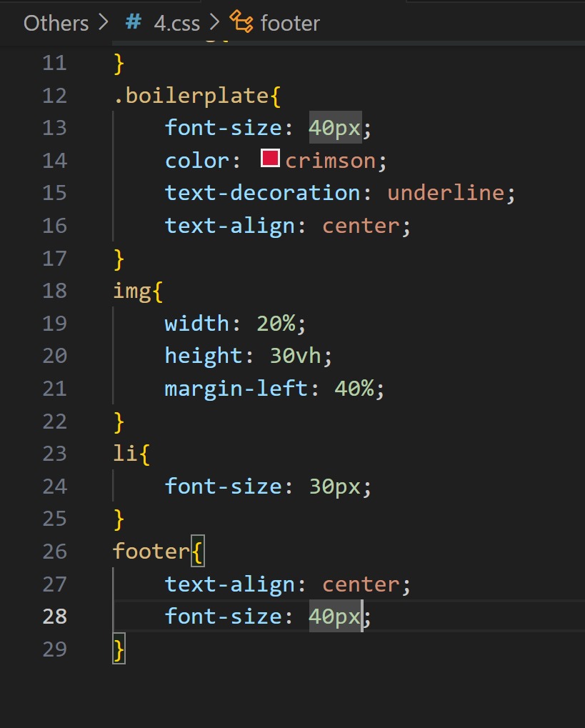Click the footer selector on line 26

151,552
